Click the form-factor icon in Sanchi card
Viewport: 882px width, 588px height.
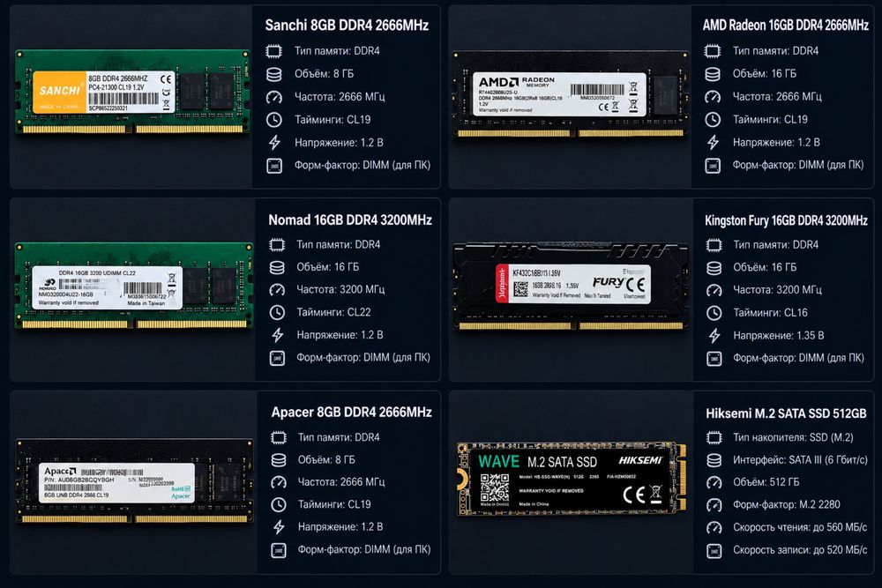[x=274, y=166]
